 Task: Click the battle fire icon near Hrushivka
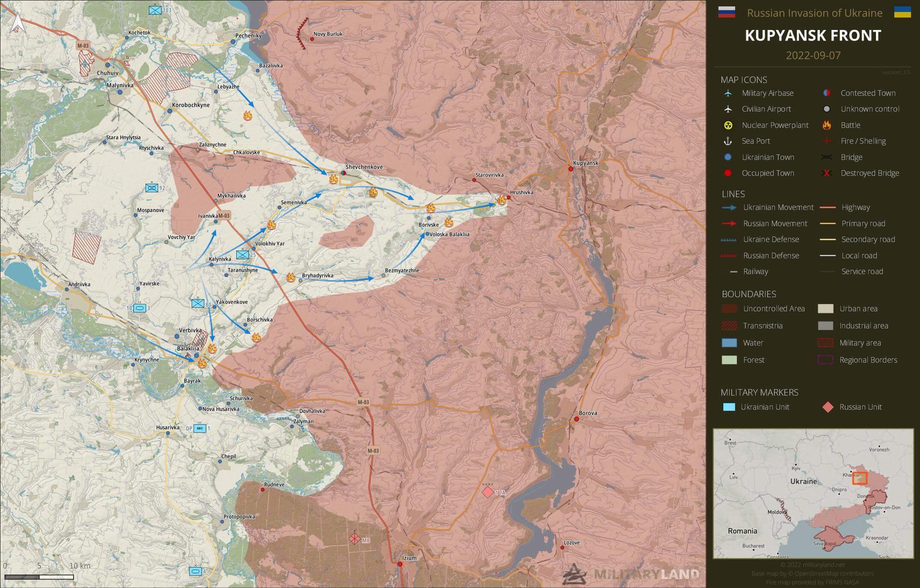pos(501,200)
